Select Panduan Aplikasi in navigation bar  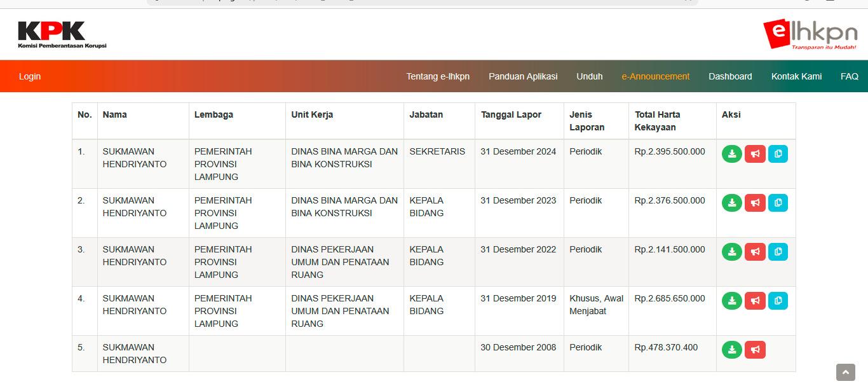click(523, 76)
